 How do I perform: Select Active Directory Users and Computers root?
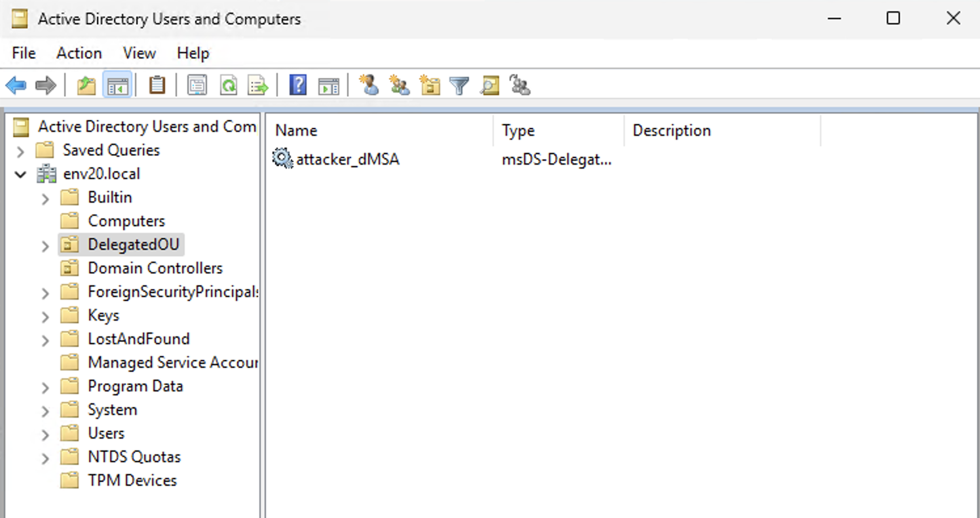147,127
